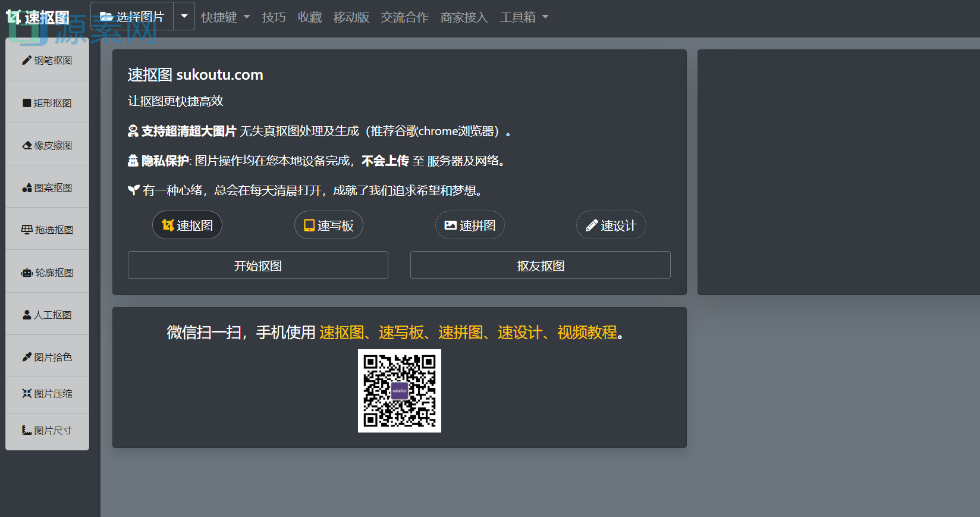
Task: Click the 速抠图 sukoutu.com heading
Action: coord(196,75)
